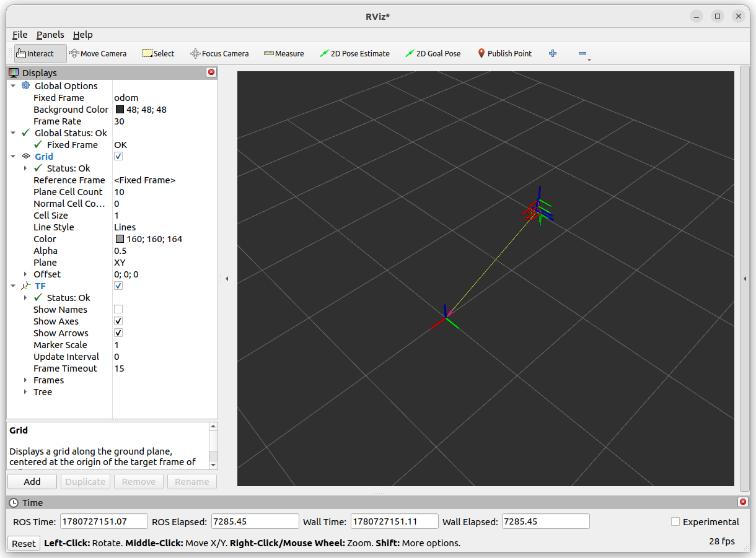Uncheck the Show Axes checkbox
Screen dimensions: 756x558
point(118,321)
